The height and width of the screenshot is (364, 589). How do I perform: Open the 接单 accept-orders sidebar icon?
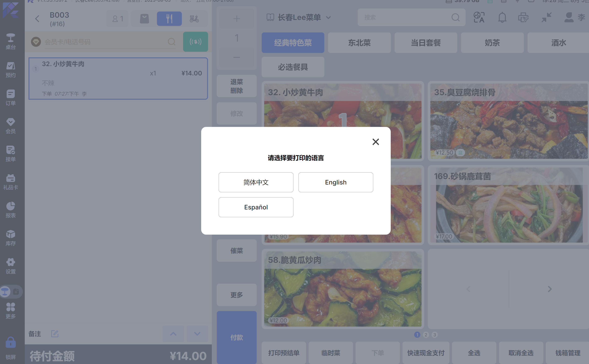11,154
